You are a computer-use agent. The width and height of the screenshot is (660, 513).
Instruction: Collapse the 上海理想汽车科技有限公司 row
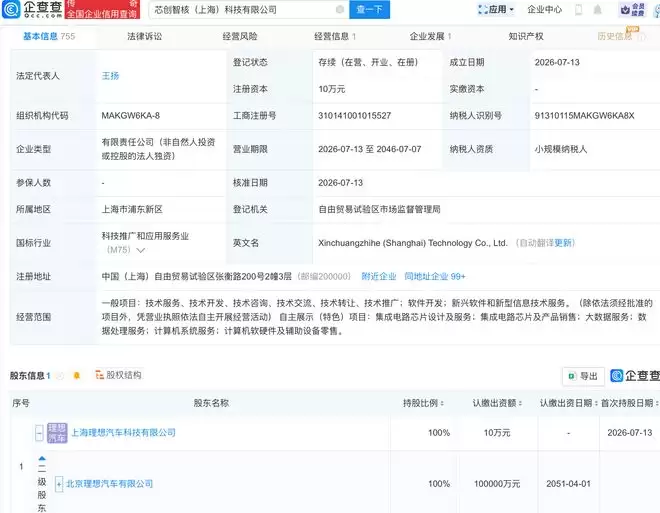point(39,433)
